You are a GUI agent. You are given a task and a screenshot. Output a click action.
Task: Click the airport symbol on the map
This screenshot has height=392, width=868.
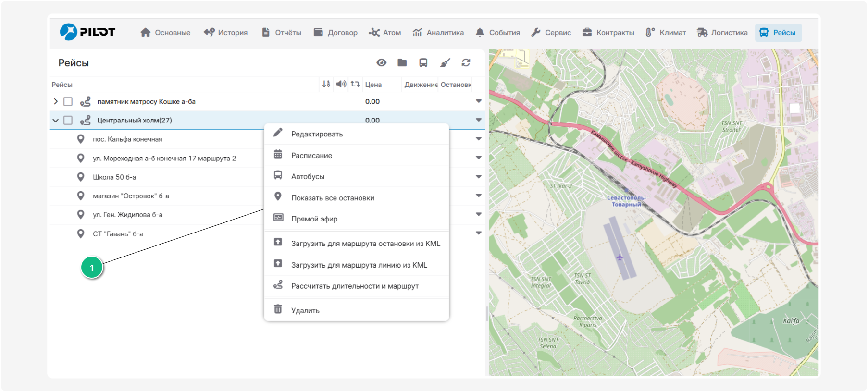(x=620, y=257)
